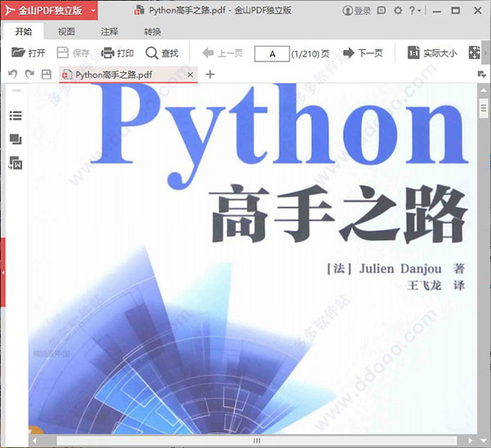Switch to the 转换 tab
Image resolution: width=491 pixels, height=448 pixels.
click(x=152, y=32)
